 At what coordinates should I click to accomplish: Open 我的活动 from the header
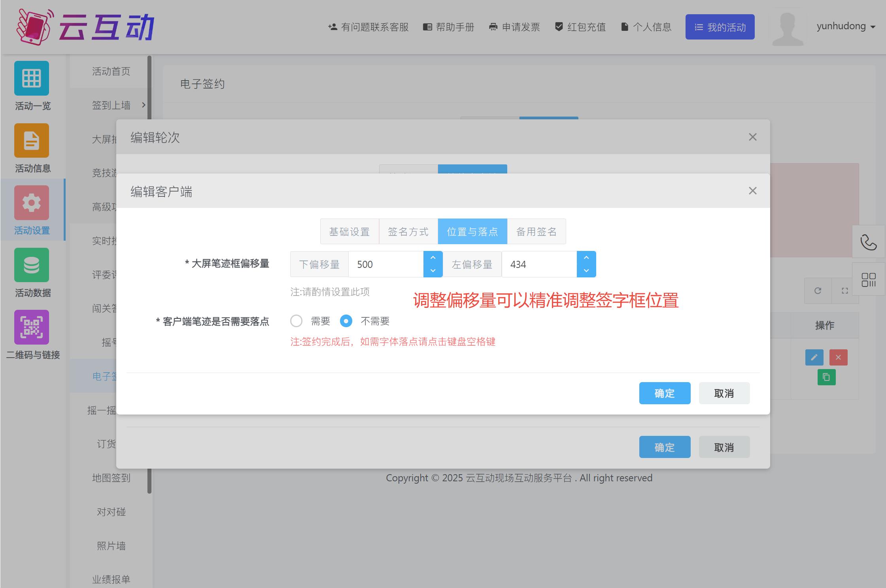point(720,27)
